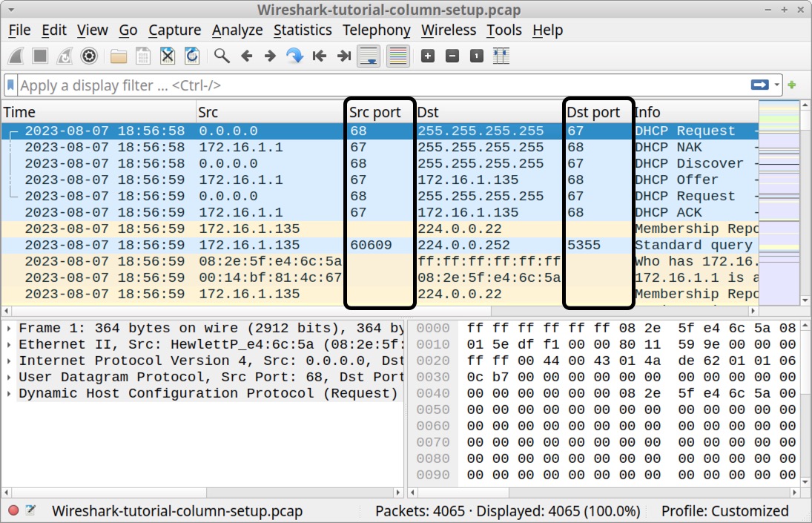Open capture options gear icon
The height and width of the screenshot is (523, 812).
[x=89, y=56]
